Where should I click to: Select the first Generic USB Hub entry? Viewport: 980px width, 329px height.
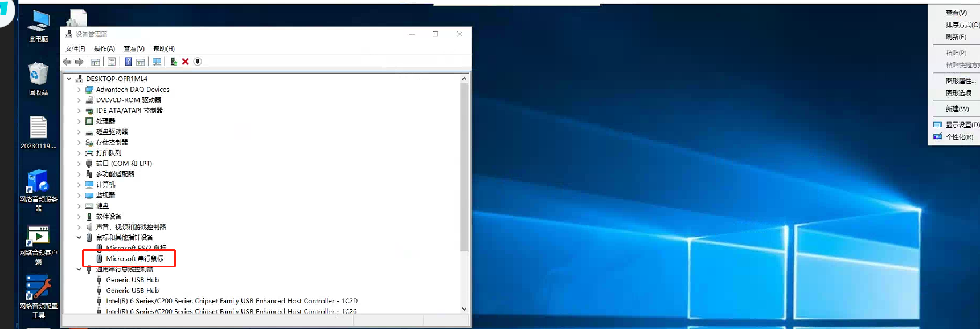click(132, 280)
